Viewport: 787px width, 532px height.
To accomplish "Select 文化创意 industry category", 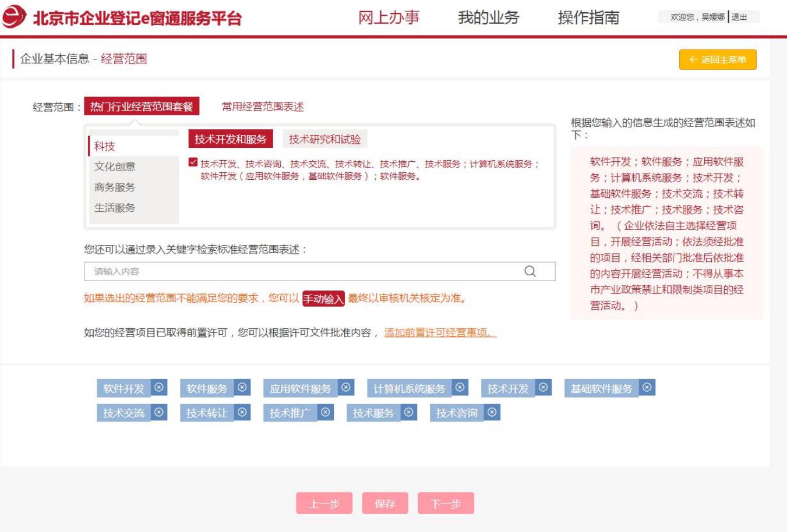I will (x=115, y=166).
